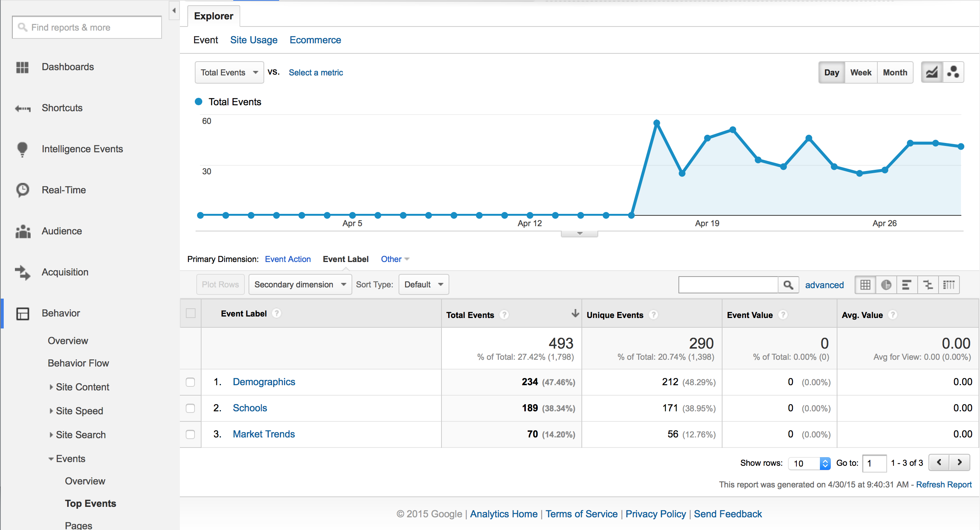Open the Dashboards section in the sidebar

(22, 67)
